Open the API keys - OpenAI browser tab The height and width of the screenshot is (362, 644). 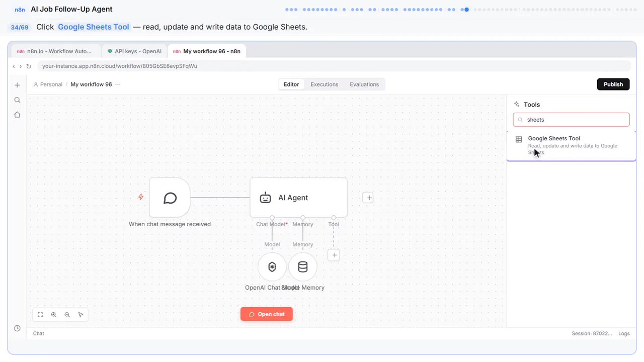coord(134,51)
